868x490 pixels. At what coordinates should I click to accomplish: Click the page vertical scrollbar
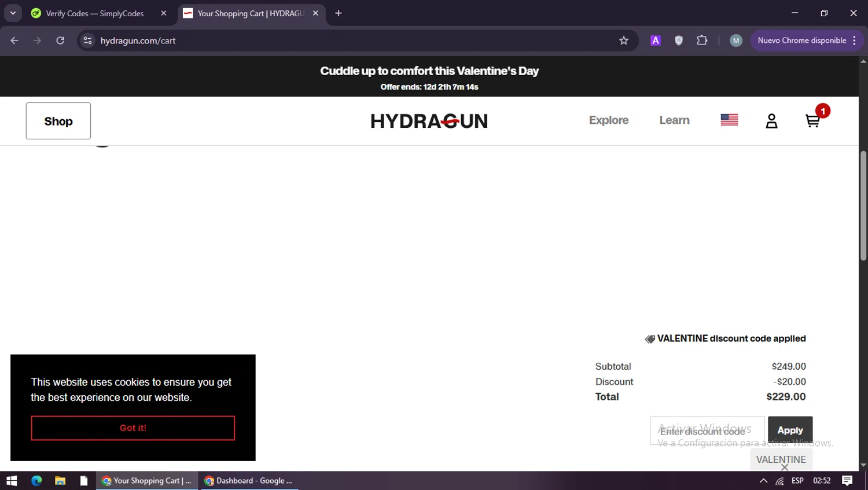(863, 205)
